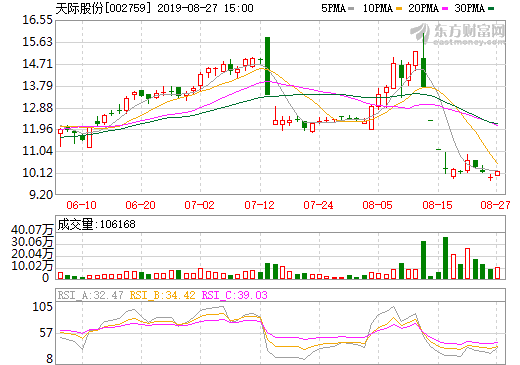The width and height of the screenshot is (520, 365).
Task: Click the RSI_B:34.42 indicator value
Action: click(x=162, y=295)
